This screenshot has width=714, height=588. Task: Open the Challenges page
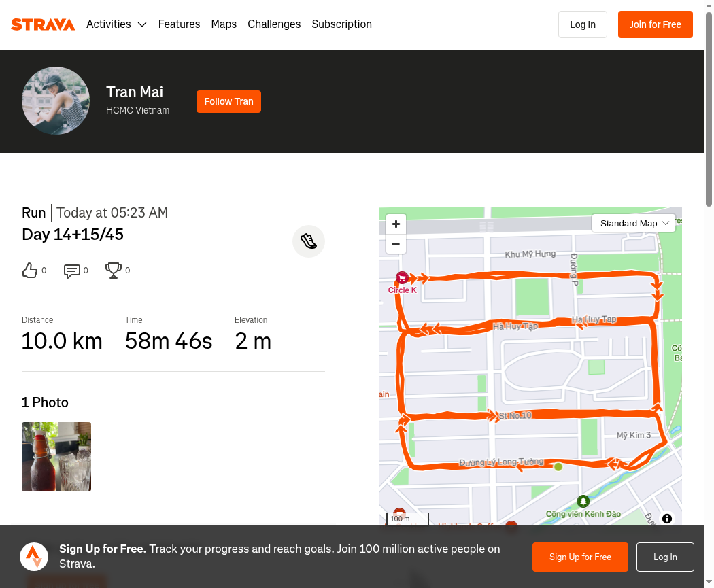(274, 24)
